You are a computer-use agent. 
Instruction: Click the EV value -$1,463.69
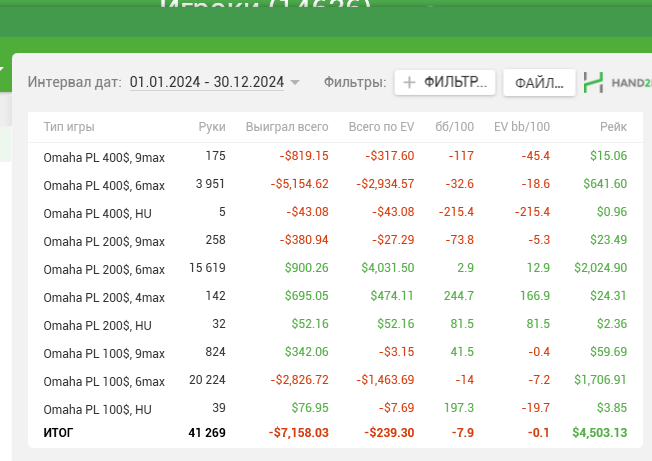(x=385, y=380)
